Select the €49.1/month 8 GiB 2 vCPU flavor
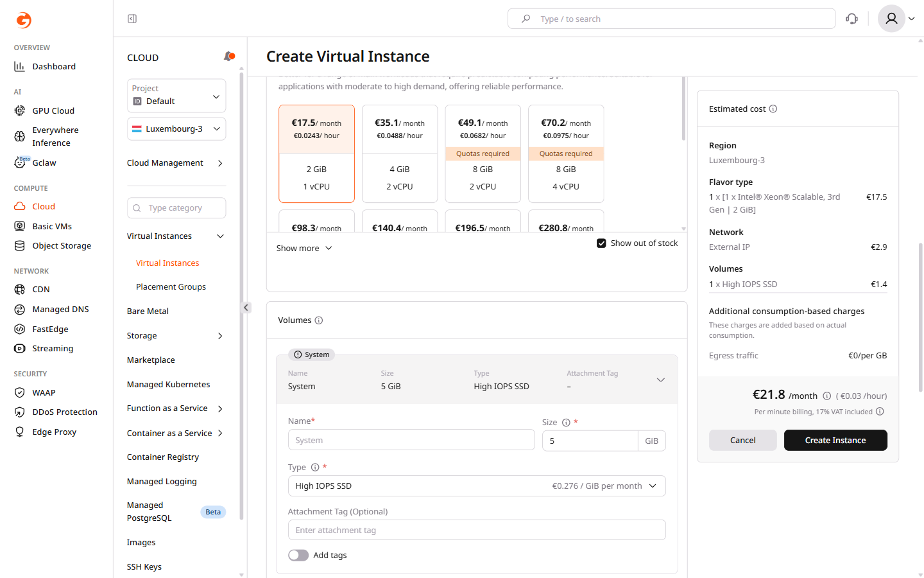Image resolution: width=924 pixels, height=578 pixels. click(483, 153)
